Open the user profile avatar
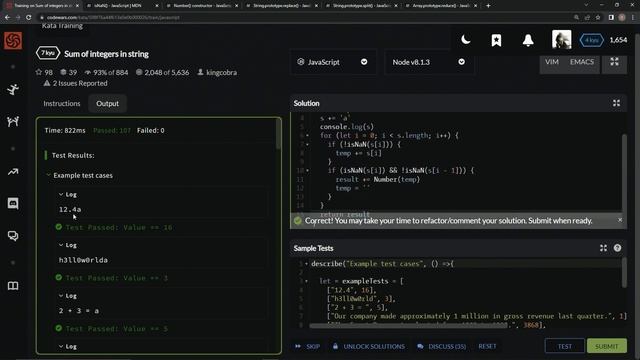Screen dimensions: 640x360 562,40
